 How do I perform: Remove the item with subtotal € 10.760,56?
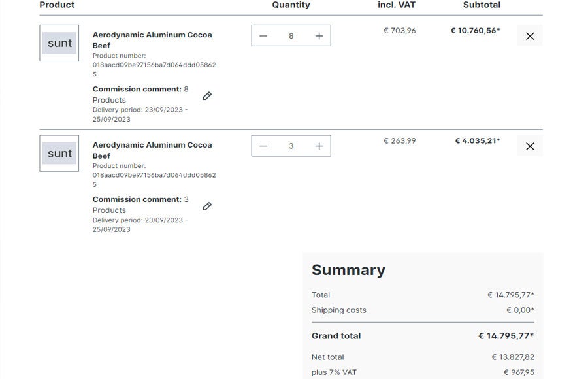pyautogui.click(x=530, y=36)
